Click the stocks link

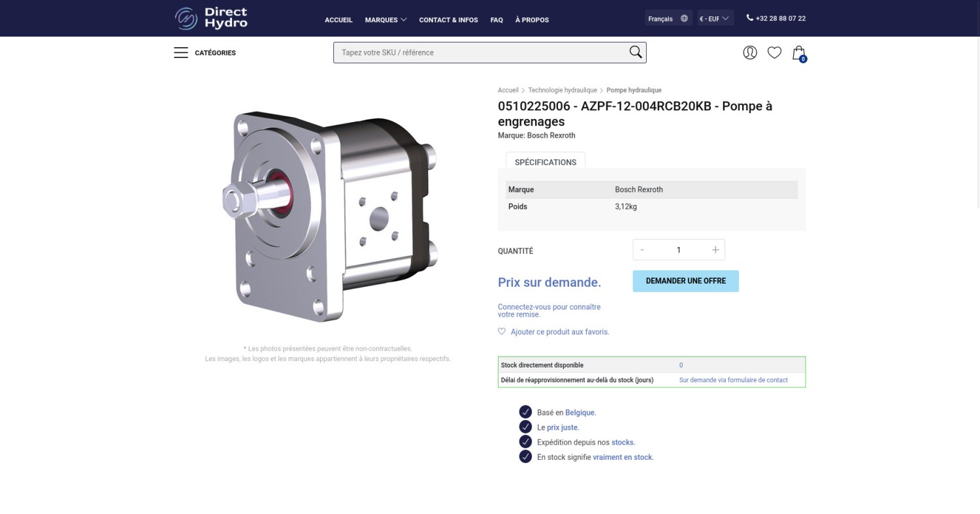(623, 442)
